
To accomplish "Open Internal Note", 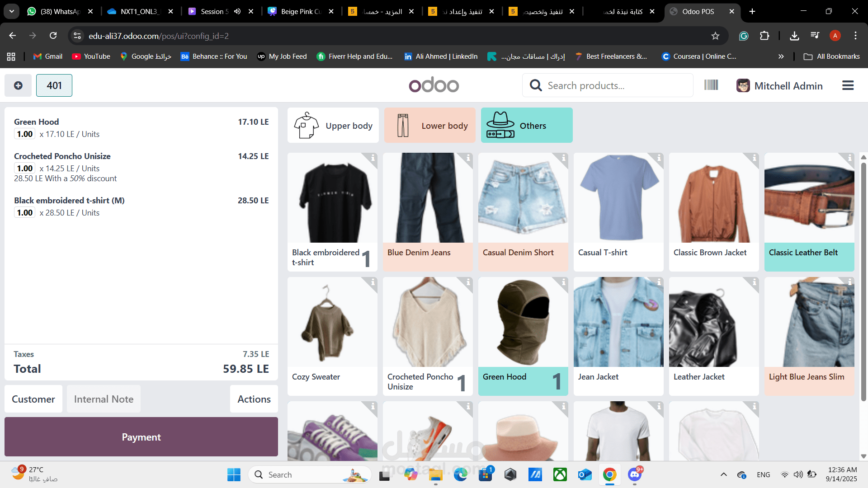I will tap(104, 399).
